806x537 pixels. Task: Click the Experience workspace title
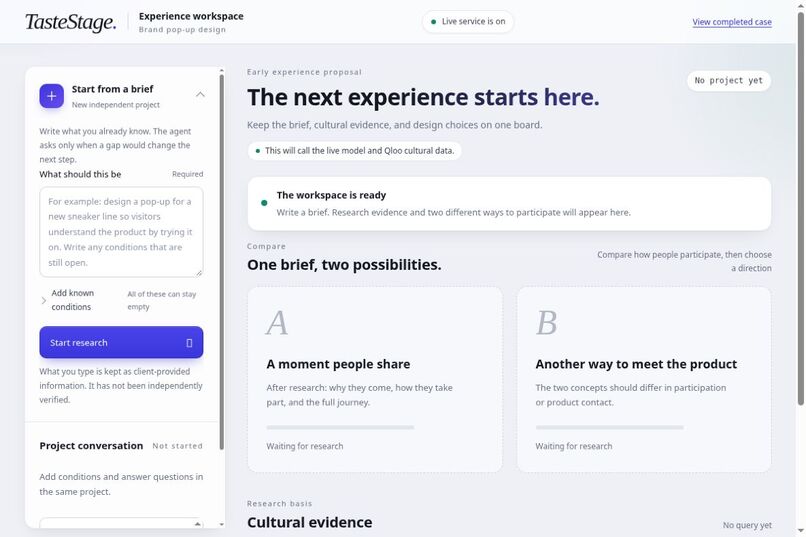click(191, 16)
